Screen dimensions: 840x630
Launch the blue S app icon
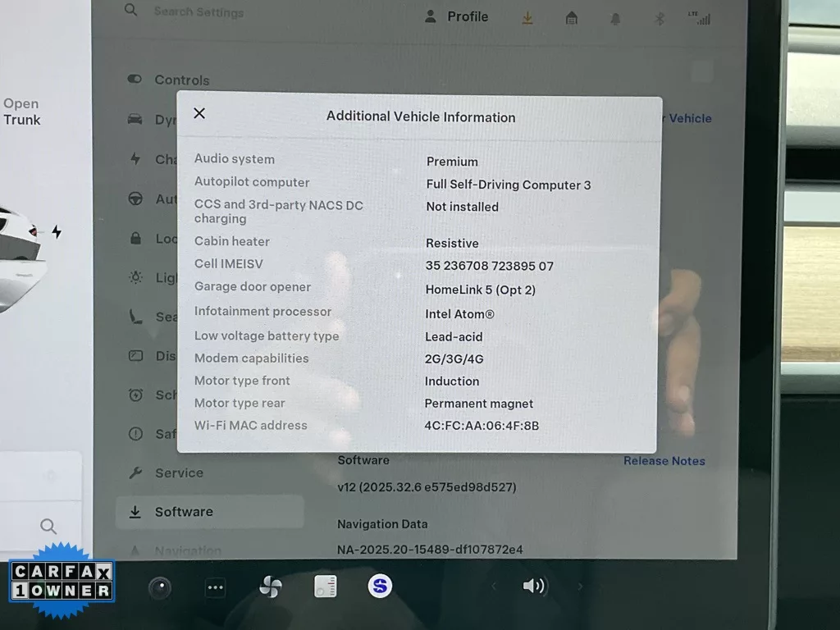[x=379, y=586]
